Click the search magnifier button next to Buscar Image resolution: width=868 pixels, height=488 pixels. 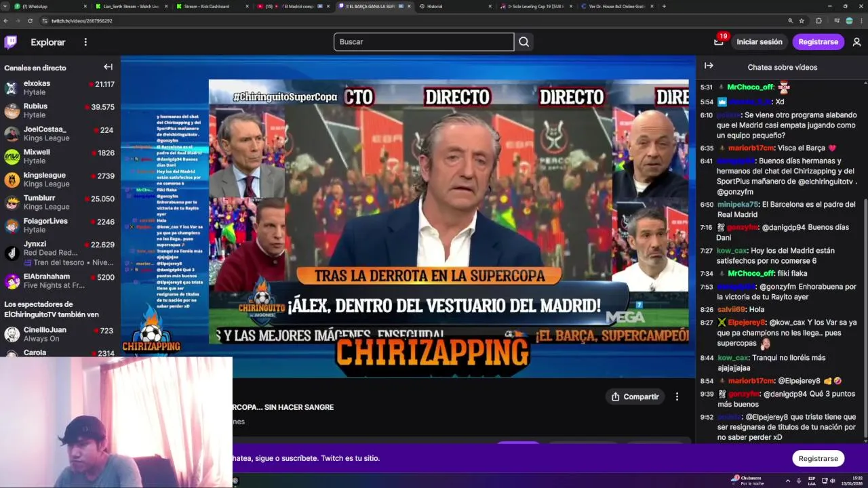tap(524, 42)
